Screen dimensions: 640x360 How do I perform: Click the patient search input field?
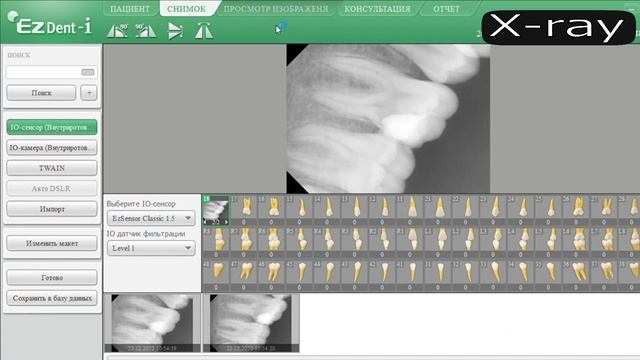pyautogui.click(x=51, y=72)
